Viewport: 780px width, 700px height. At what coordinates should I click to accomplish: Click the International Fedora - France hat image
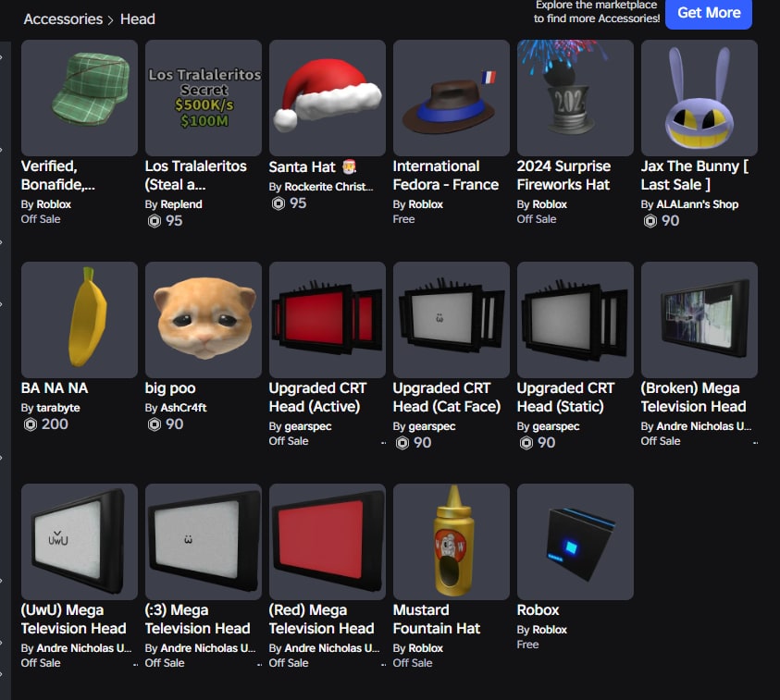coord(452,98)
